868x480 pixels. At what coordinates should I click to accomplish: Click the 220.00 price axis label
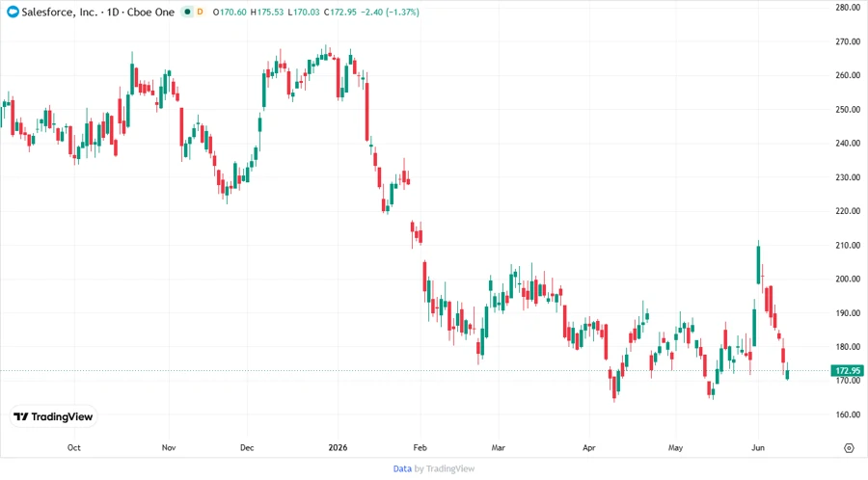tap(848, 211)
